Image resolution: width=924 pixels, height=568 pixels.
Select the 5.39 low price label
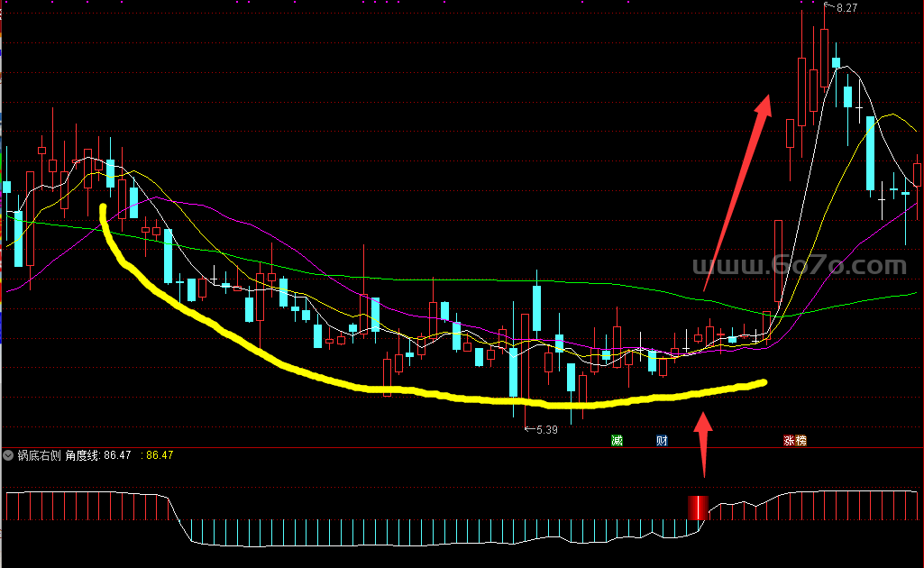tap(546, 430)
